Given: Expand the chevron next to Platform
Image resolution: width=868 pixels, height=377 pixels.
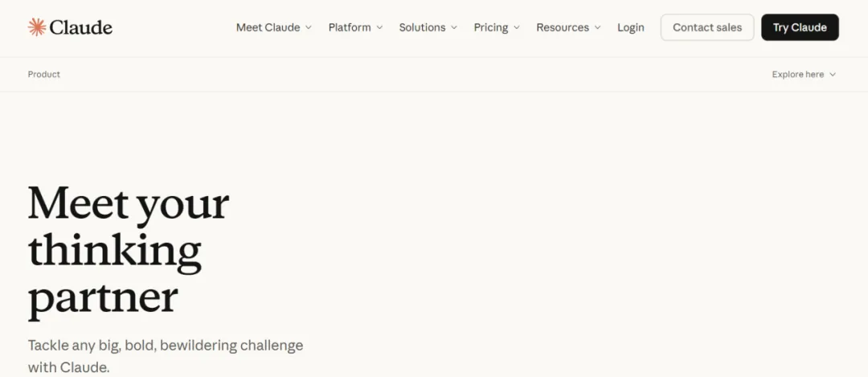Looking at the screenshot, I should pos(379,27).
